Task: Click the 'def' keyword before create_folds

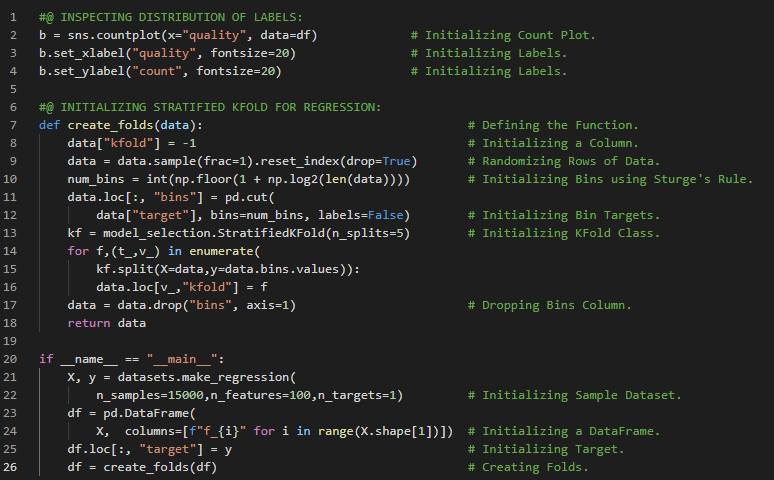Action: coord(50,125)
